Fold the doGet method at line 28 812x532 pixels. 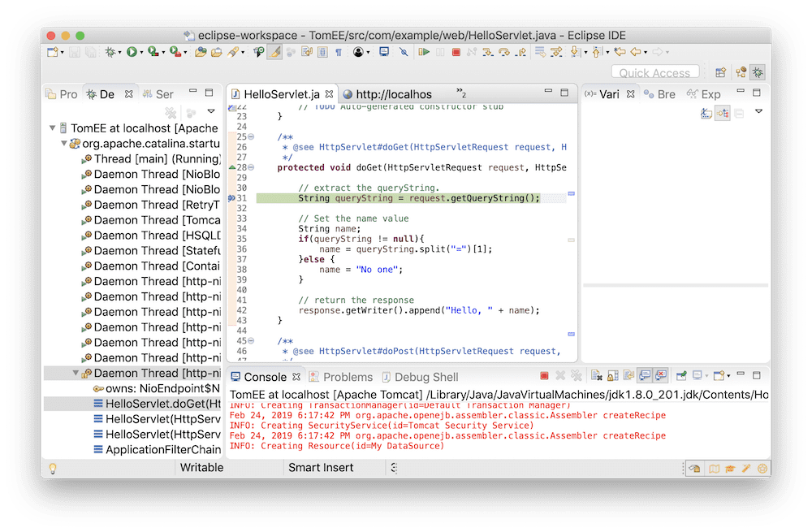click(251, 167)
